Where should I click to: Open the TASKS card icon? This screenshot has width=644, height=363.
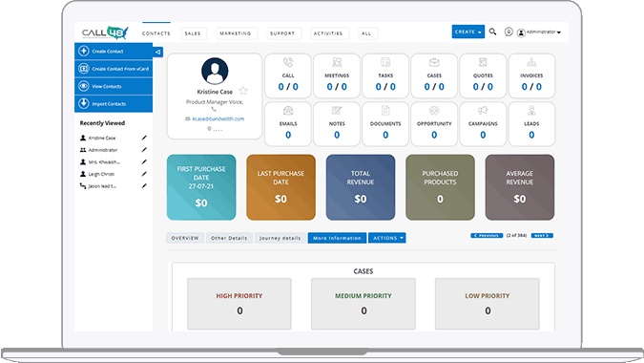coord(385,62)
